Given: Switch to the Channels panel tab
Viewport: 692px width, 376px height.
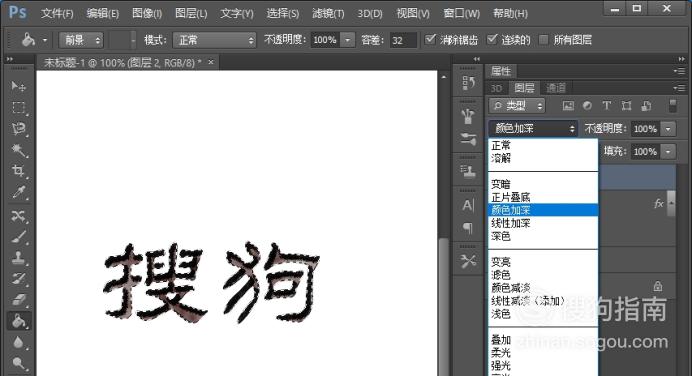Looking at the screenshot, I should (556, 88).
